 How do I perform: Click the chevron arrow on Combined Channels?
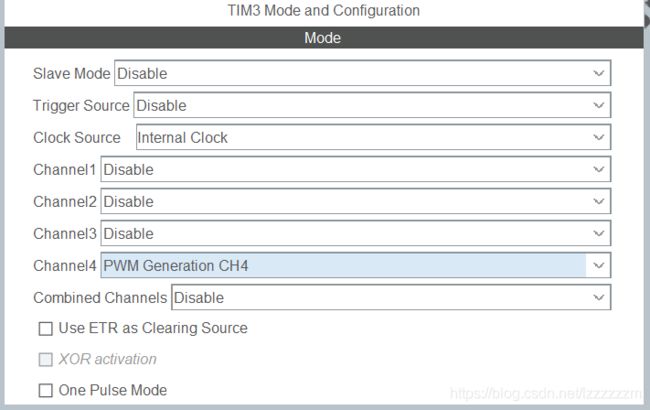click(598, 298)
